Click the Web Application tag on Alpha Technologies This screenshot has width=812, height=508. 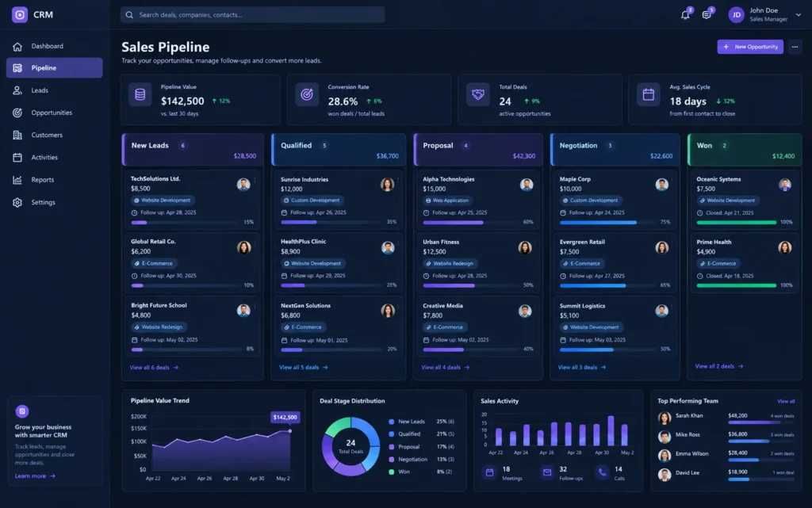tap(447, 201)
